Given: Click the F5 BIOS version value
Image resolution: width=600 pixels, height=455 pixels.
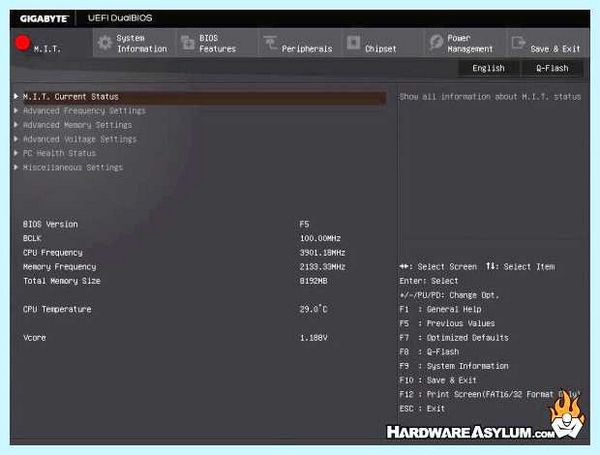Looking at the screenshot, I should (305, 224).
